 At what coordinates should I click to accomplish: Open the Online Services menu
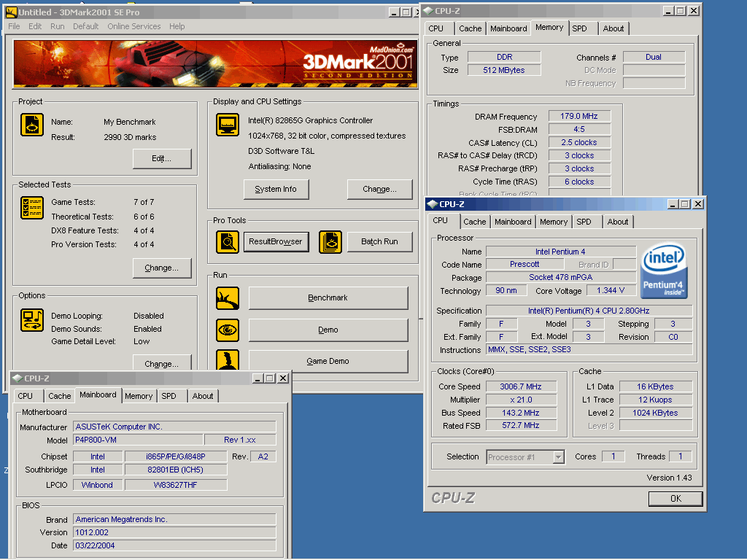[x=134, y=27]
